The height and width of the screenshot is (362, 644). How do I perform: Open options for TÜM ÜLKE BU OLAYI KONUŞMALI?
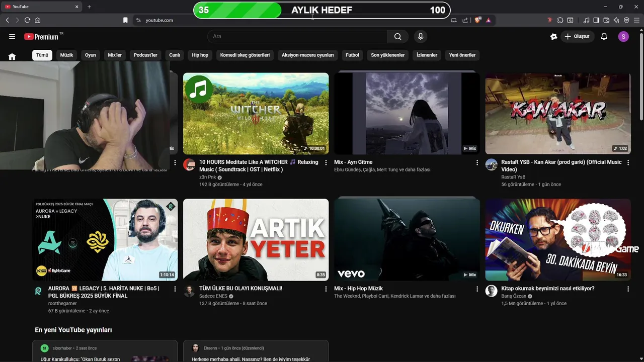click(x=326, y=289)
